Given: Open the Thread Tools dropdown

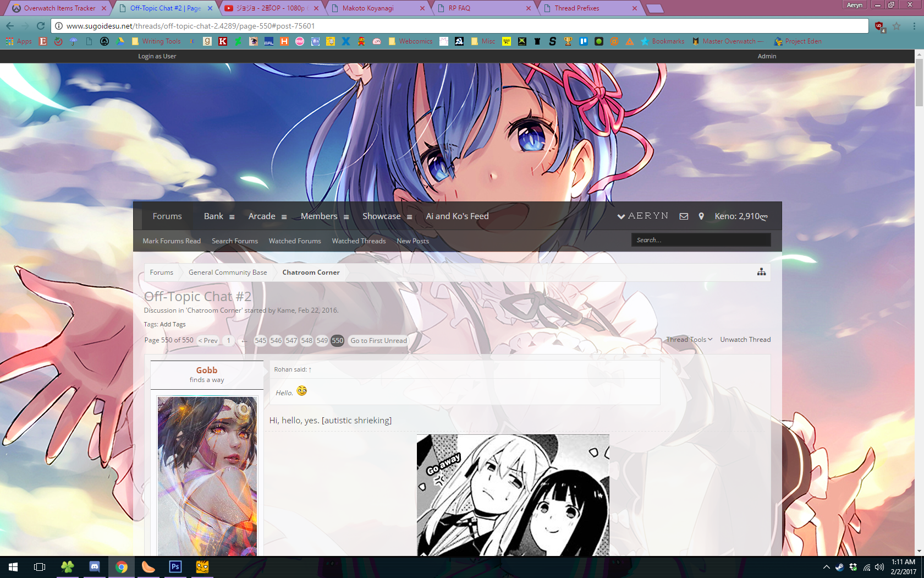Looking at the screenshot, I should [689, 340].
